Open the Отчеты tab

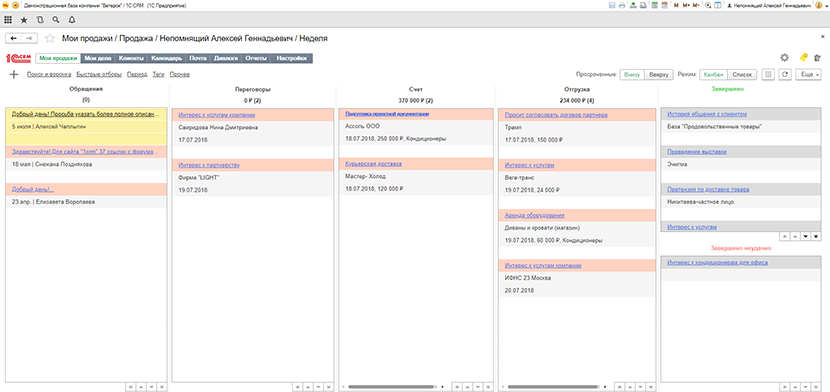click(256, 58)
